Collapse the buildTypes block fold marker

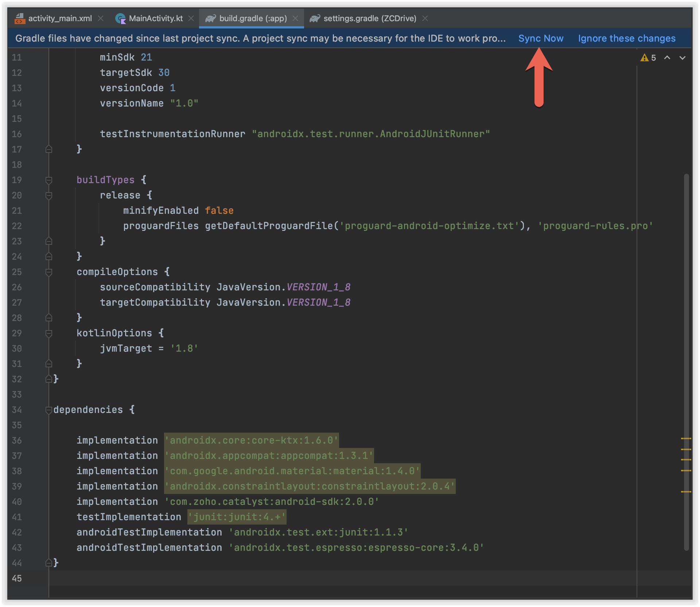click(48, 180)
